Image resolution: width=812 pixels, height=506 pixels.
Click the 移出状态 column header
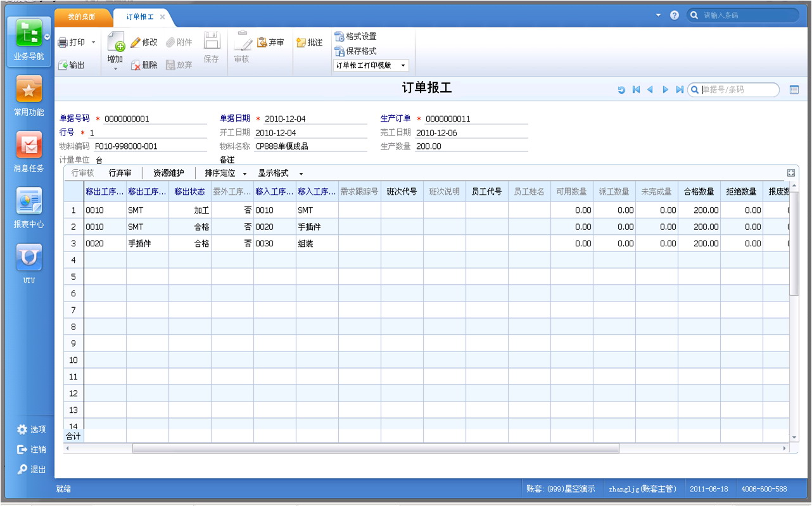coord(190,191)
